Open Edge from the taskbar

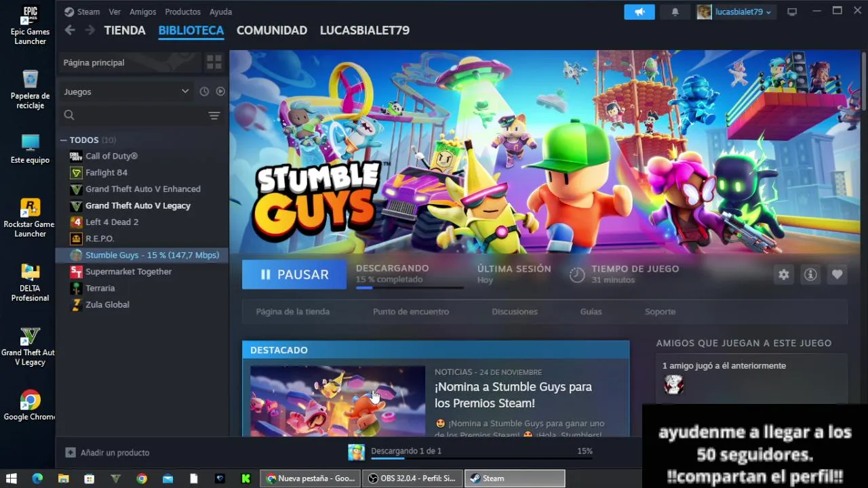coord(37,479)
